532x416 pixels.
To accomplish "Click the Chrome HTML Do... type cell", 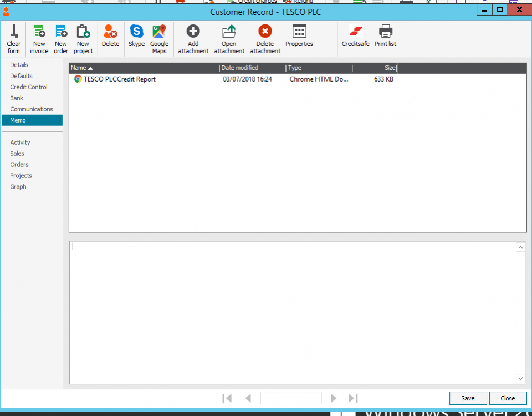I will click(319, 79).
